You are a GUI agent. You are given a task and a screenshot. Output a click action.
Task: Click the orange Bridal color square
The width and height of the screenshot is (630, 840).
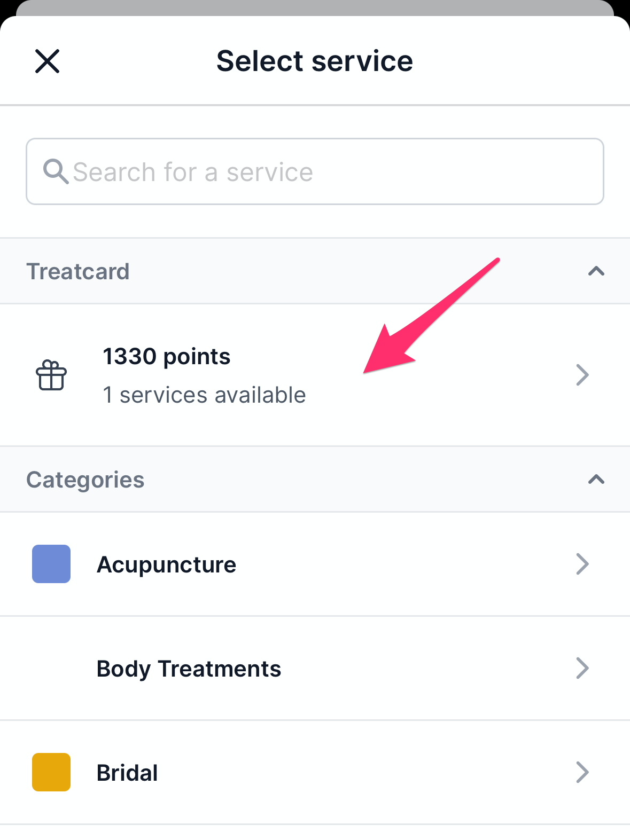(51, 772)
